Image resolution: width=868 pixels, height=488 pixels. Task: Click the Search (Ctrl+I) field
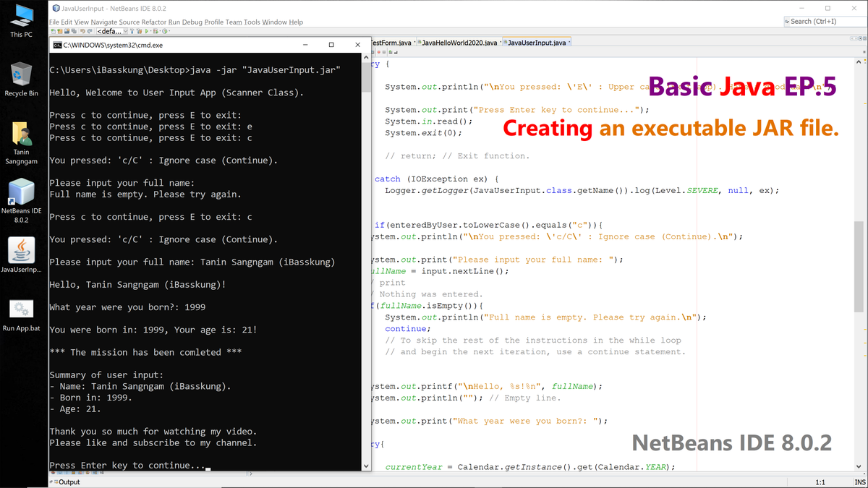tap(825, 22)
